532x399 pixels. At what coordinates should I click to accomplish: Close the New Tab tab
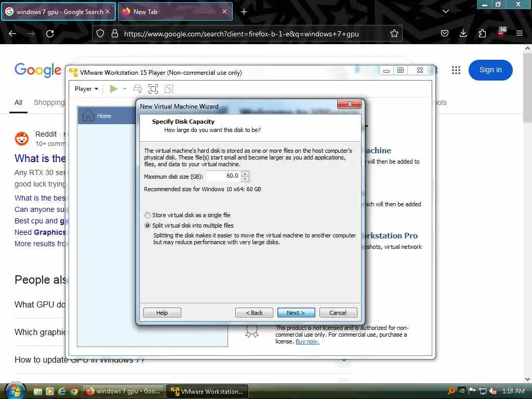point(224,11)
